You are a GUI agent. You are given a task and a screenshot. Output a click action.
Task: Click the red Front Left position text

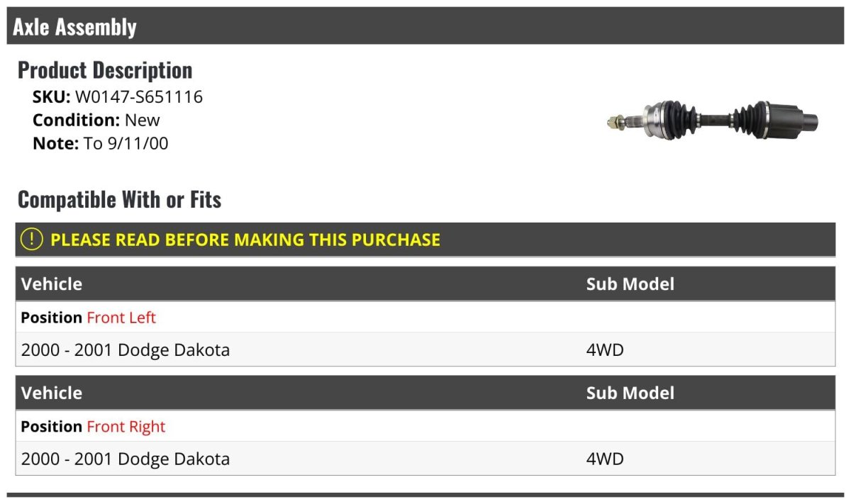121,318
